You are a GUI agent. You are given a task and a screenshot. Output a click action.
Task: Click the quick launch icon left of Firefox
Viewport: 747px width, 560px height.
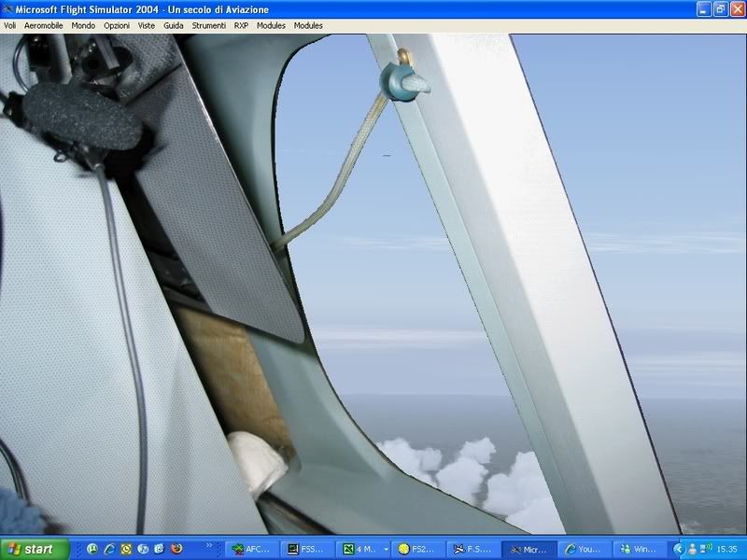pyautogui.click(x=159, y=549)
